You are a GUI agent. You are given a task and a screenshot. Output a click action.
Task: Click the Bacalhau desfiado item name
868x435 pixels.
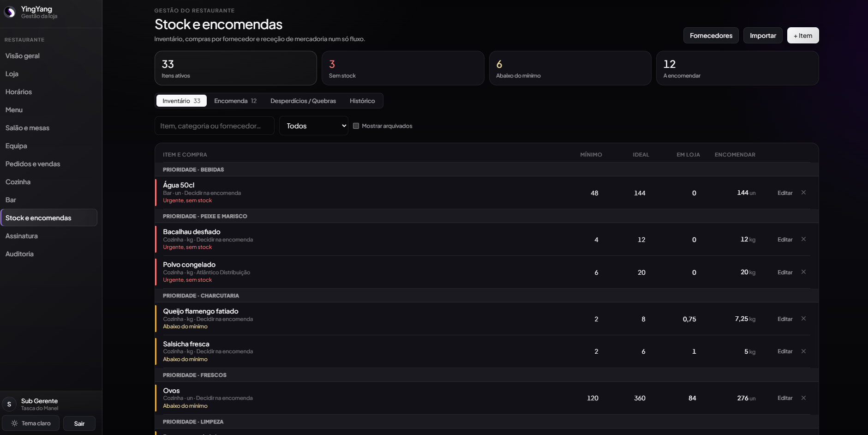pyautogui.click(x=192, y=232)
